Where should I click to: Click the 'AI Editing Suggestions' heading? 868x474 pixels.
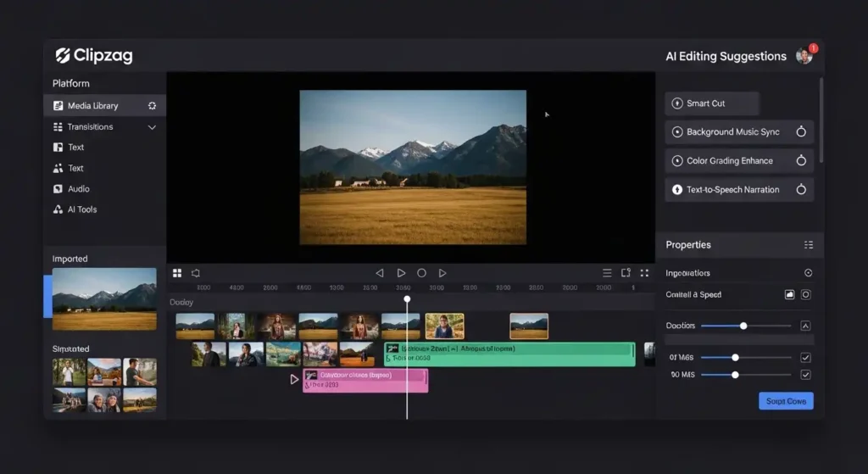726,56
